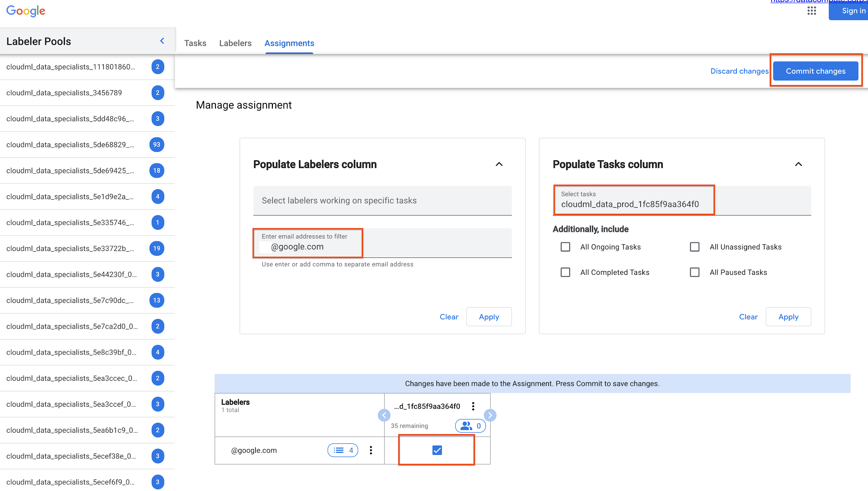
Task: Click the task list icon showing 4 items
Action: click(343, 450)
